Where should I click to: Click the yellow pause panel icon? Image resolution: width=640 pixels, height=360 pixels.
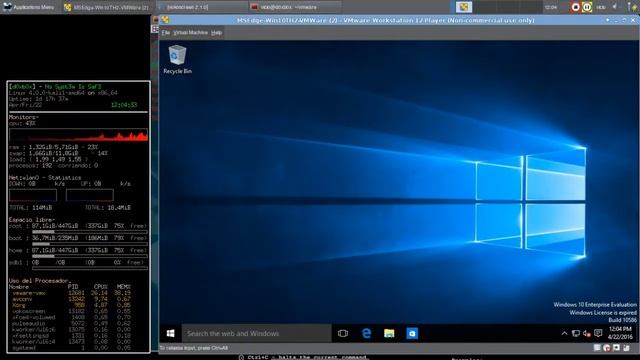pos(587,7)
